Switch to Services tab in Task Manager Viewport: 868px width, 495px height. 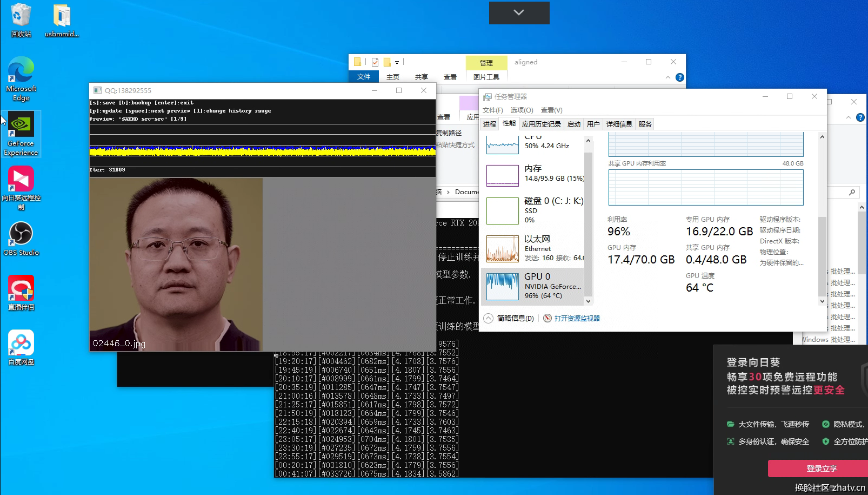(645, 124)
